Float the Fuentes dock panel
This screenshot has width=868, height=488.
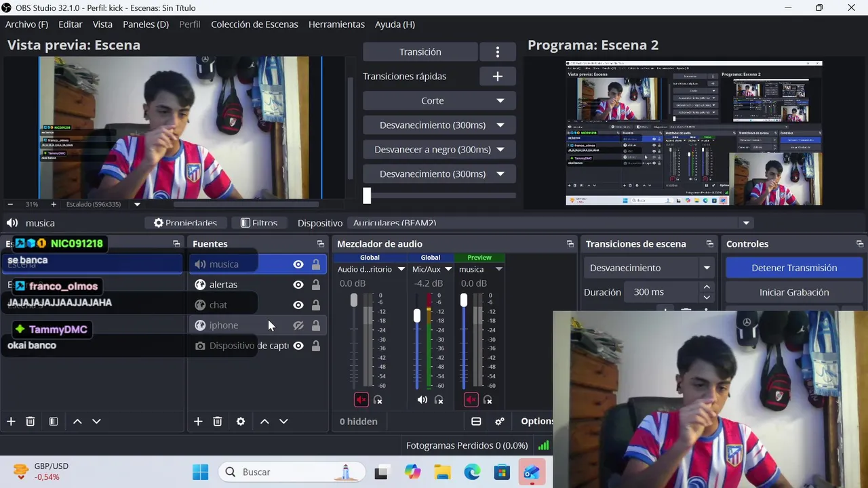(x=321, y=244)
